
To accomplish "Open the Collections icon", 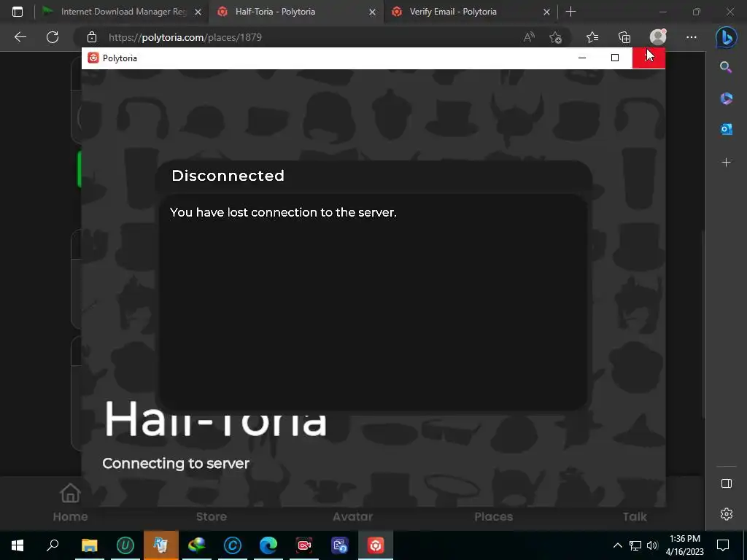I will pos(624,37).
